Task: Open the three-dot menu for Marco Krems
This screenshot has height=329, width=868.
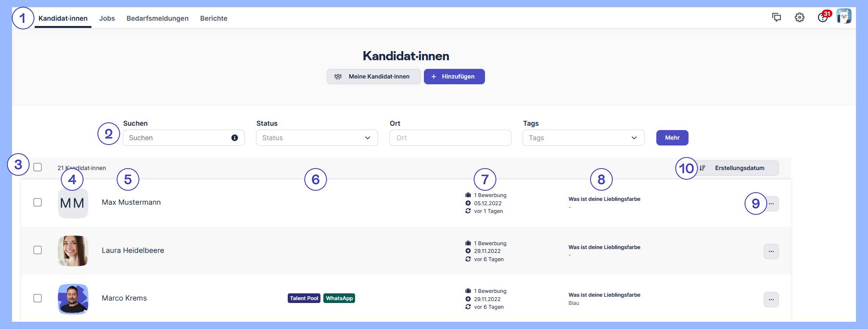Action: click(771, 300)
